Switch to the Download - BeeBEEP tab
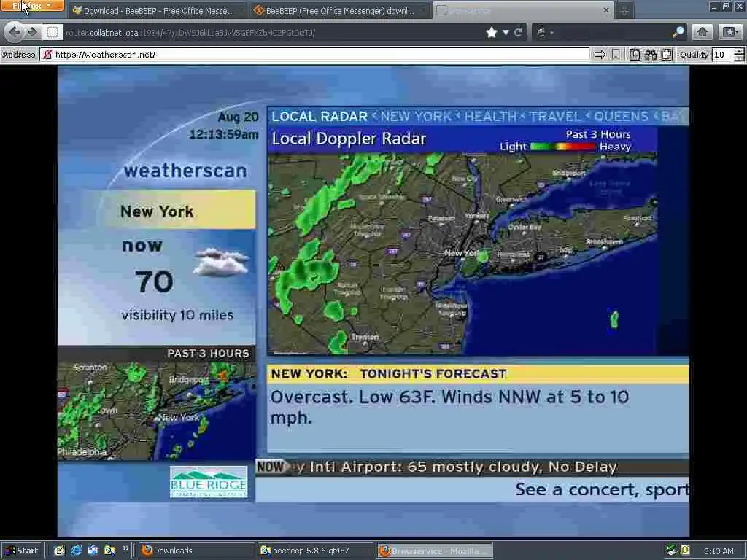Image resolution: width=747 pixels, height=560 pixels. (x=158, y=10)
